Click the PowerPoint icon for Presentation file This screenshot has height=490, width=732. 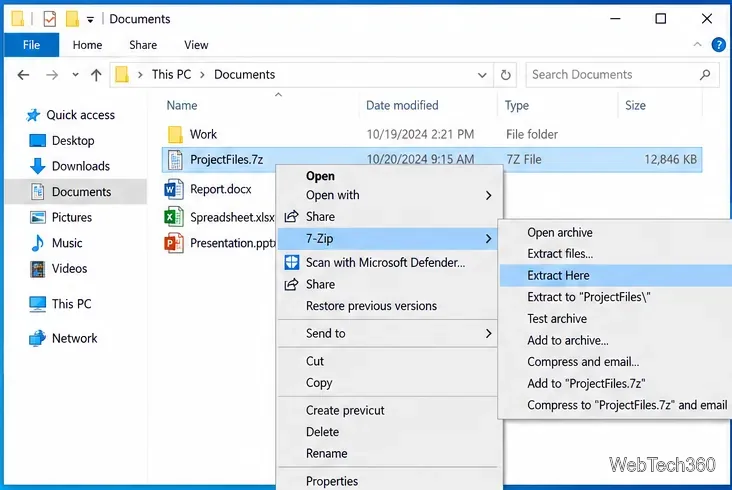[174, 243]
